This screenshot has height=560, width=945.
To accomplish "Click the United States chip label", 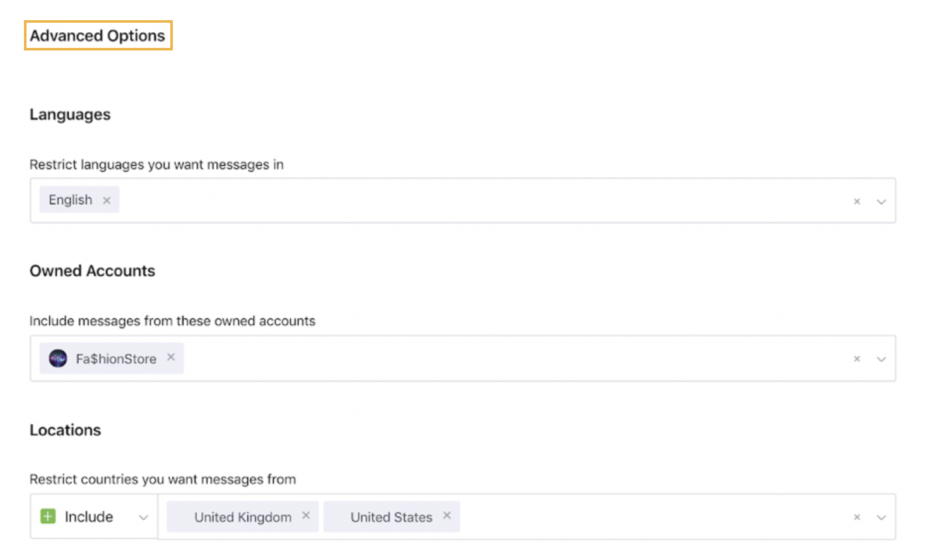I will [x=391, y=517].
